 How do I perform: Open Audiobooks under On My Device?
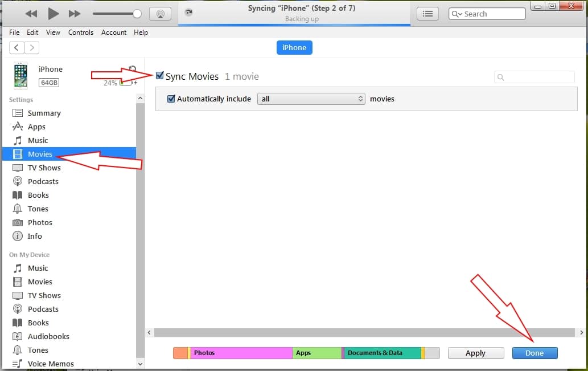point(69,336)
